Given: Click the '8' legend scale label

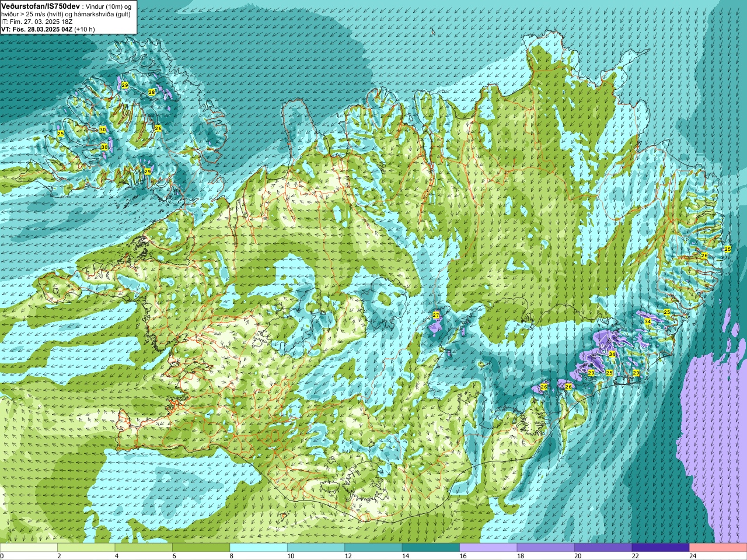Looking at the screenshot, I should [232, 556].
